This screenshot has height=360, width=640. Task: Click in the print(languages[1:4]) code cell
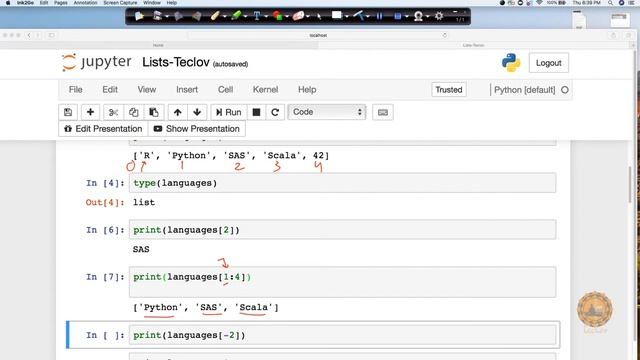coord(342,282)
